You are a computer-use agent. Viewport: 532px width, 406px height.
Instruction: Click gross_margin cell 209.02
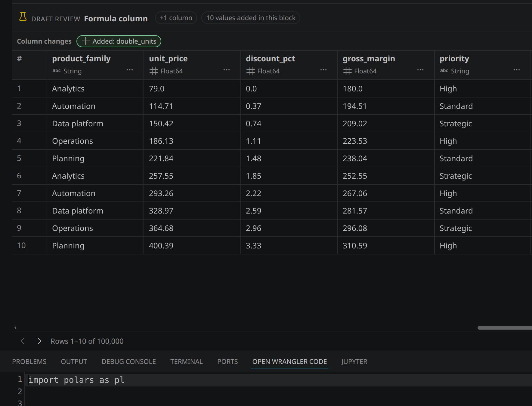386,123
